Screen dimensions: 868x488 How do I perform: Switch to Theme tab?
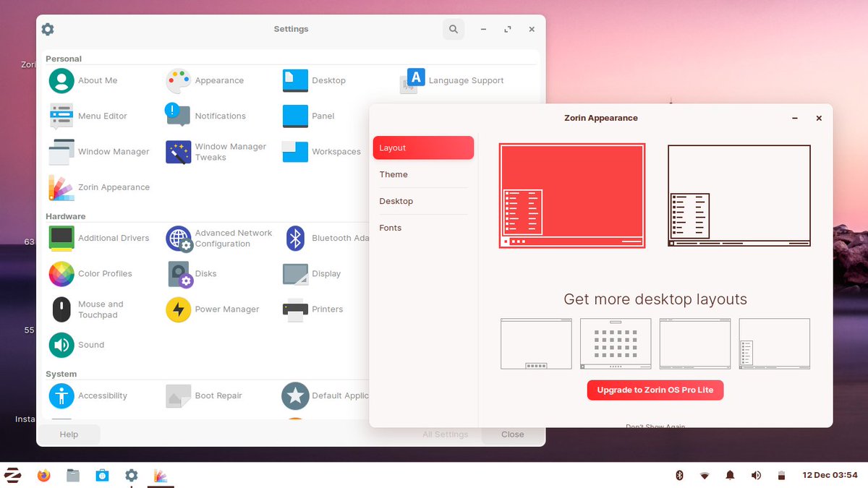point(423,174)
